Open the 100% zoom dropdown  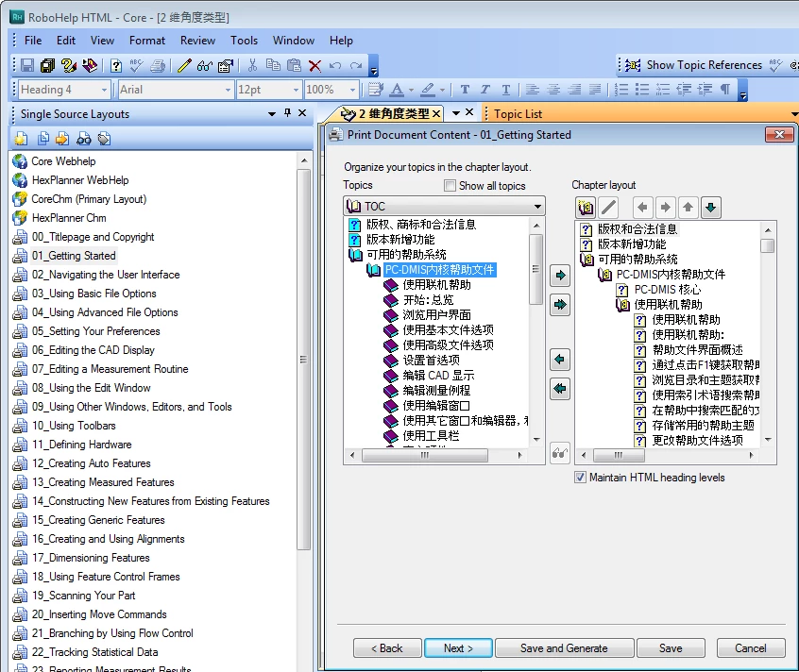click(x=352, y=90)
